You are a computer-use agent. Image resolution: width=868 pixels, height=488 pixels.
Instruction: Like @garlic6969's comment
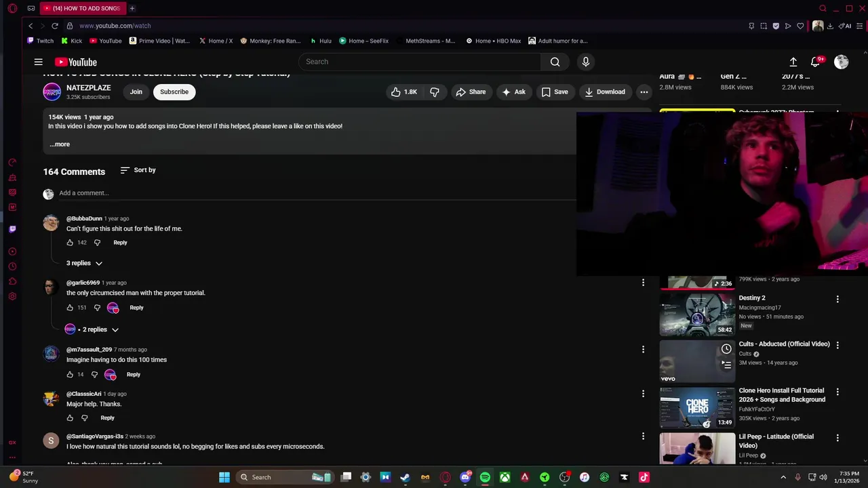[70, 308]
